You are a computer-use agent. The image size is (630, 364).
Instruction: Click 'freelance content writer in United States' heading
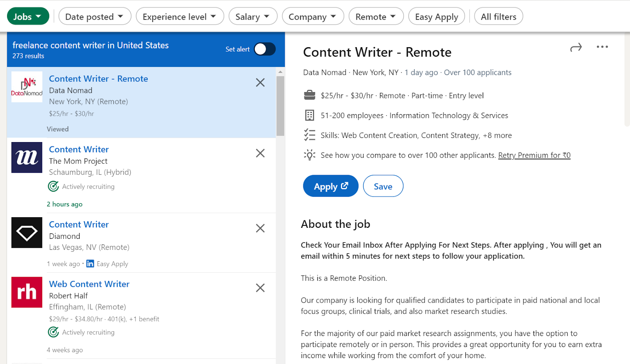[91, 45]
